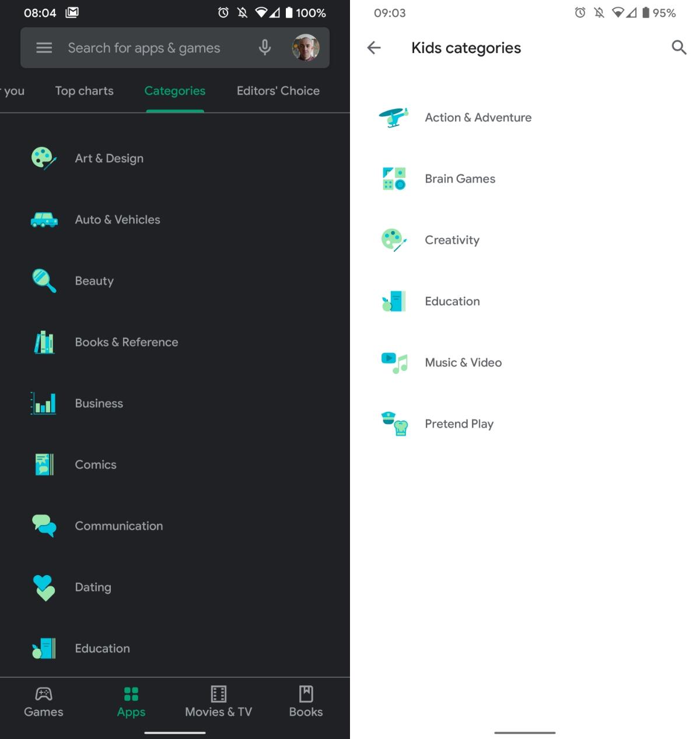Open the Books & Reference category
This screenshot has width=700, height=739.
tap(127, 342)
